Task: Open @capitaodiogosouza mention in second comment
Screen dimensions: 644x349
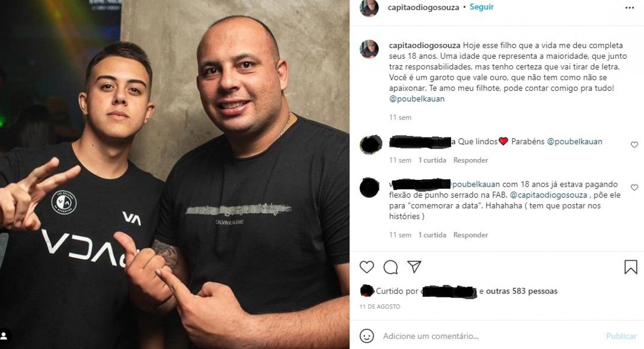Action: (548, 195)
